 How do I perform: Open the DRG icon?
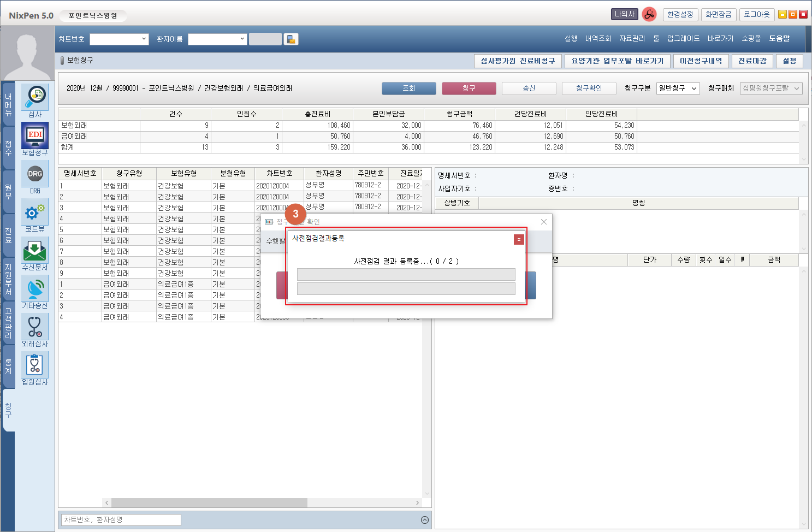coord(35,174)
